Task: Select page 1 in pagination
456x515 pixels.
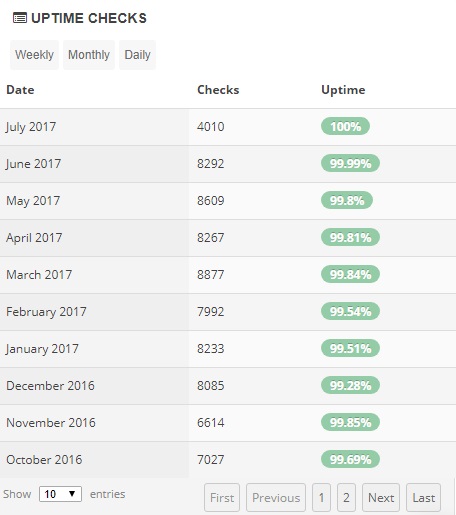Action: coord(321,497)
